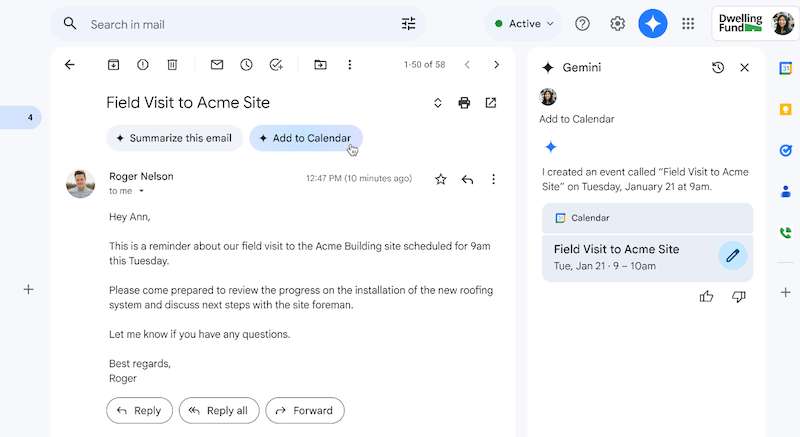800x437 pixels.
Task: Expand all messages in thread
Action: pos(438,103)
